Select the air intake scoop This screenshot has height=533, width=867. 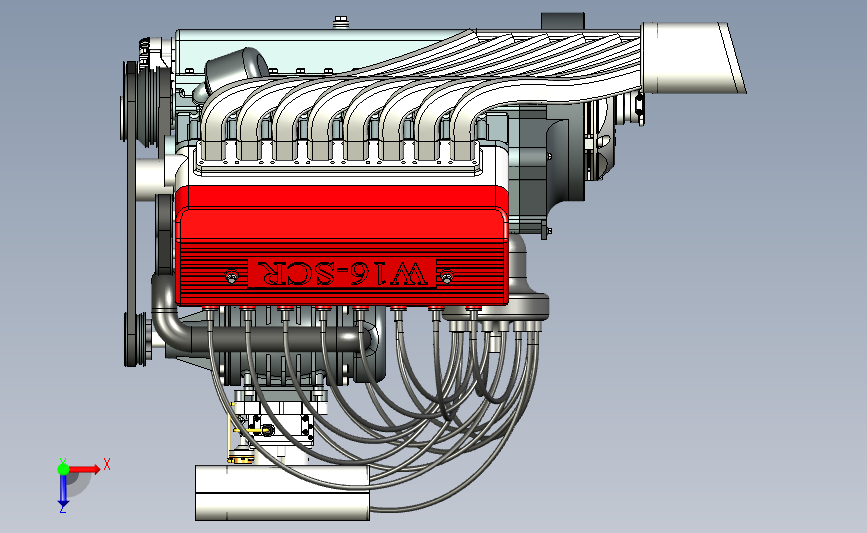point(693,58)
